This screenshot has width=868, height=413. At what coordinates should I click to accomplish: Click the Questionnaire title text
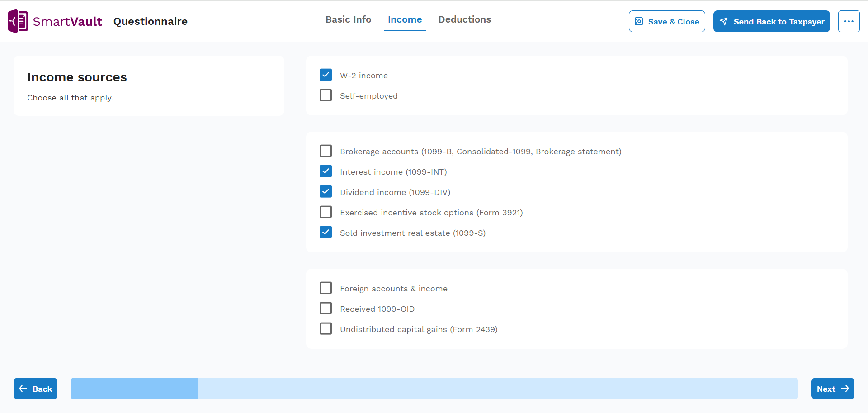point(150,21)
